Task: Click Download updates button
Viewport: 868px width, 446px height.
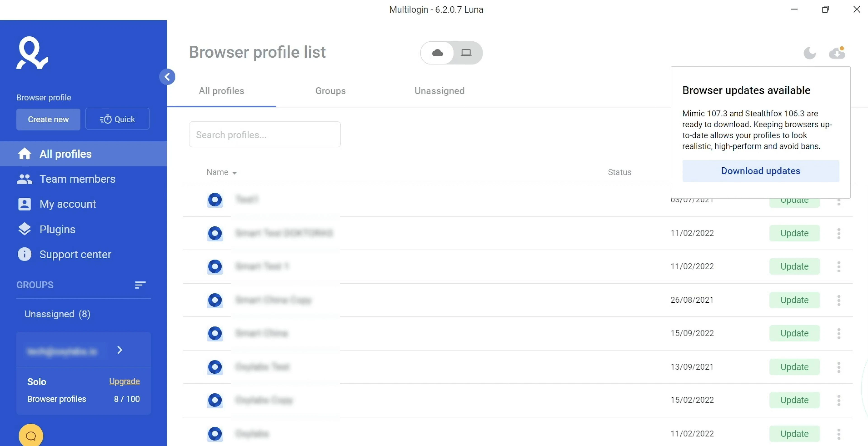Action: [760, 171]
